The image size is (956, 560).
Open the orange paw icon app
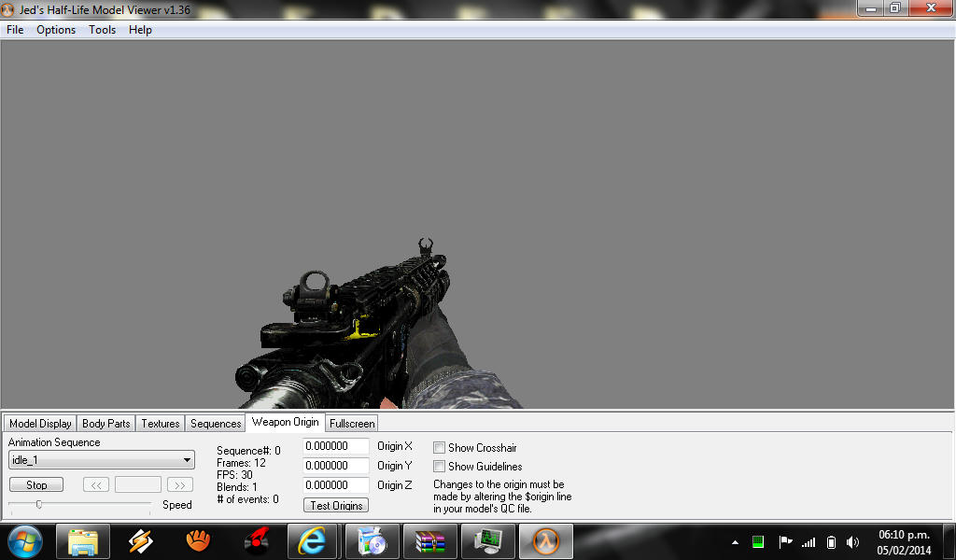[198, 541]
